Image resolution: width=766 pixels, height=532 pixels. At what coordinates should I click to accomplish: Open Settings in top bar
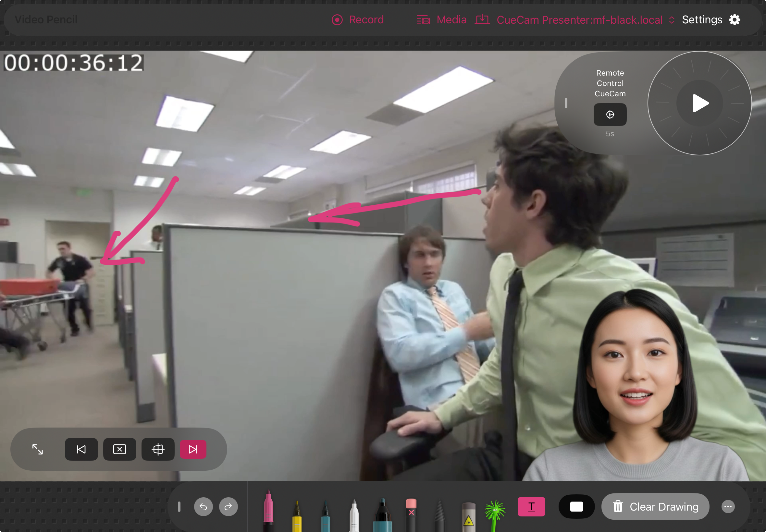[x=710, y=20]
